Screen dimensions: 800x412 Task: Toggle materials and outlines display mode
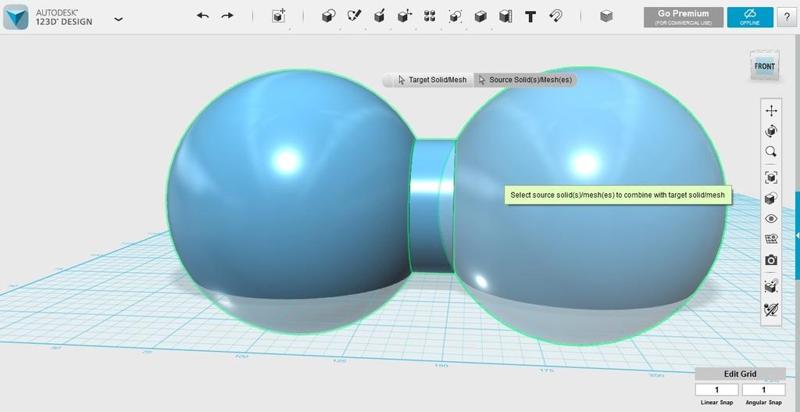pyautogui.click(x=771, y=198)
